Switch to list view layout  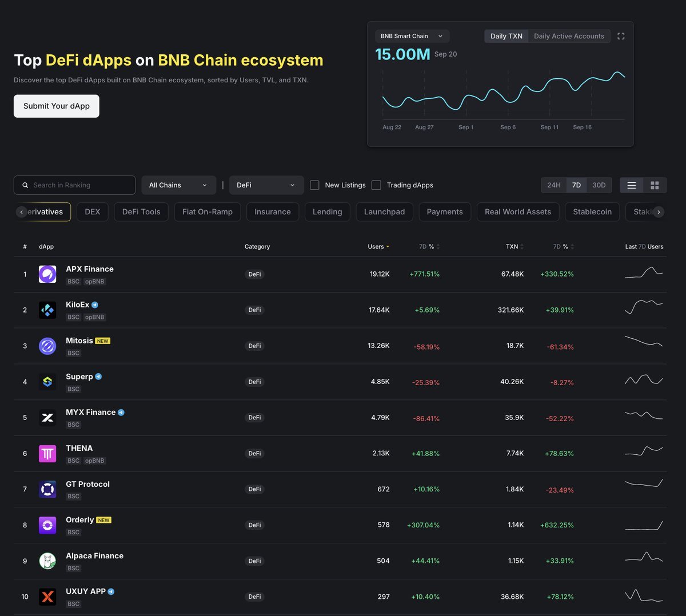point(632,185)
